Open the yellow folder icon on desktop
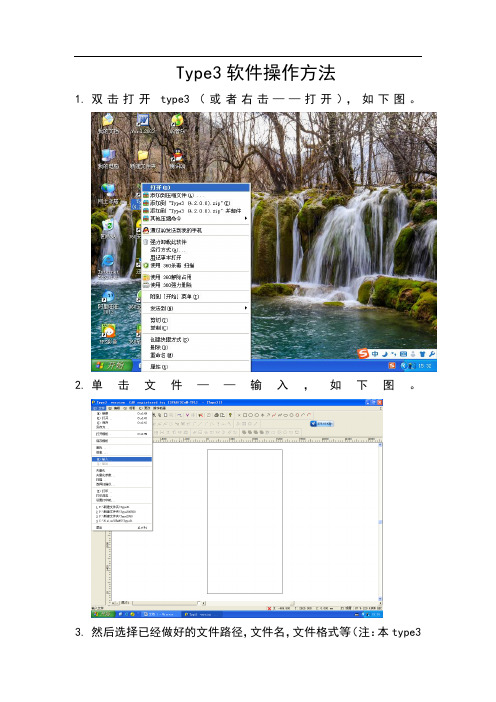Image resolution: width=496 pixels, height=702 pixels. tap(143, 155)
